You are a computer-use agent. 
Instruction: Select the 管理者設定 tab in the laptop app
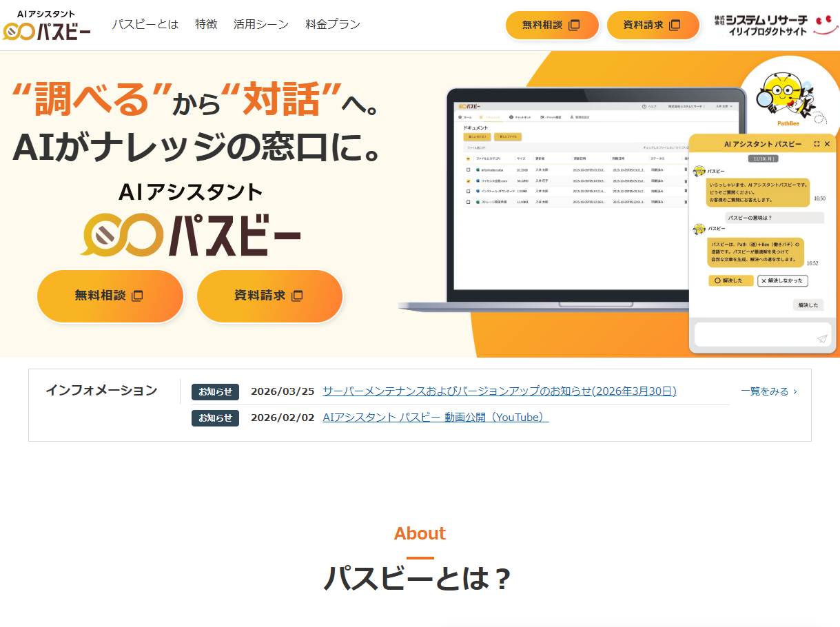point(580,117)
